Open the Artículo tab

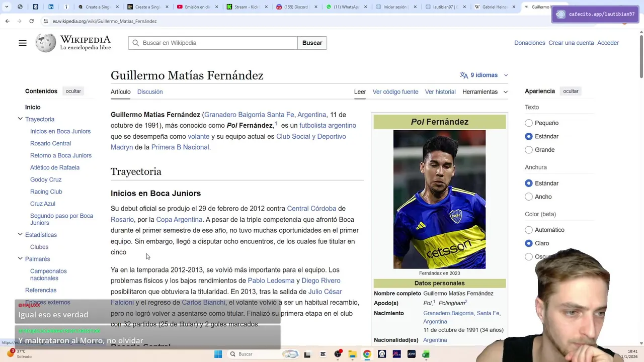tap(121, 92)
